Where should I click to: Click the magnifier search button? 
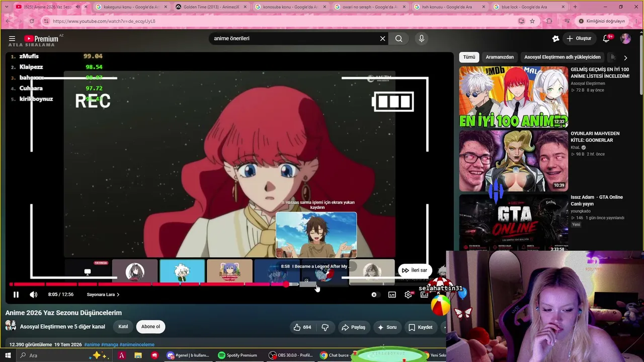point(399,39)
